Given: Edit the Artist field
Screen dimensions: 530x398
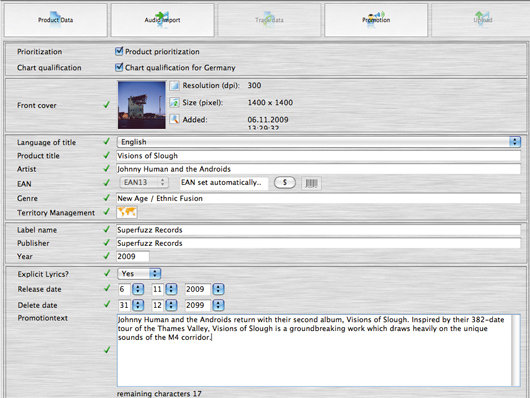Looking at the screenshot, I should [x=318, y=169].
